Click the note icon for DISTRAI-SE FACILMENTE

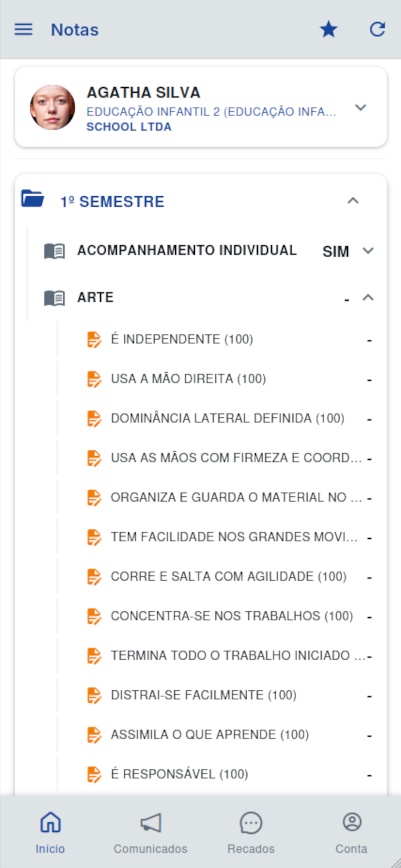(x=94, y=695)
